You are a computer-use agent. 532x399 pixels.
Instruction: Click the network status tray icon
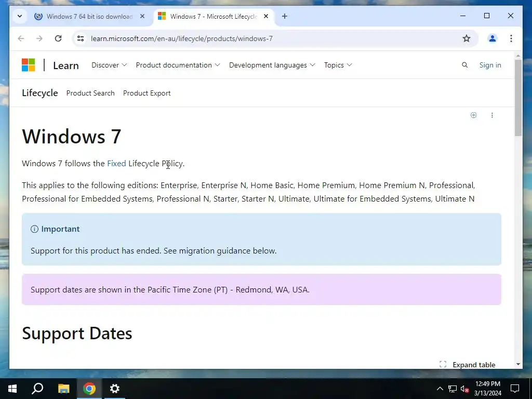click(x=453, y=389)
